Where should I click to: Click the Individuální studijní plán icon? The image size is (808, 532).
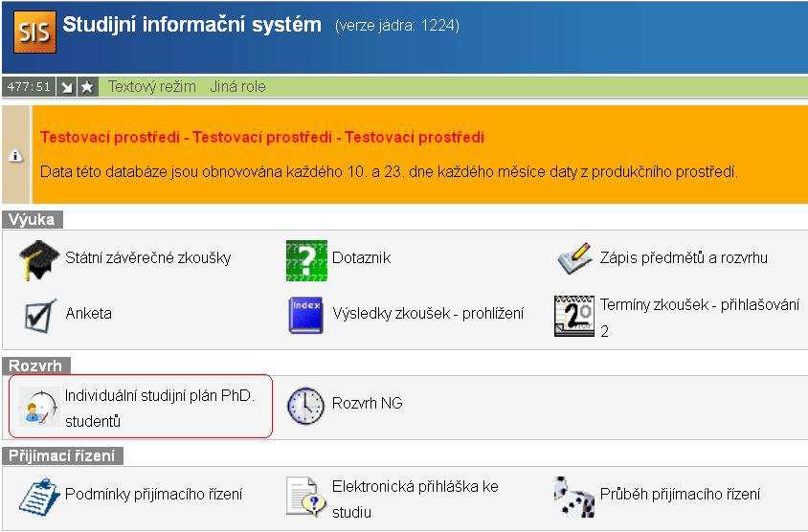pyautogui.click(x=39, y=407)
